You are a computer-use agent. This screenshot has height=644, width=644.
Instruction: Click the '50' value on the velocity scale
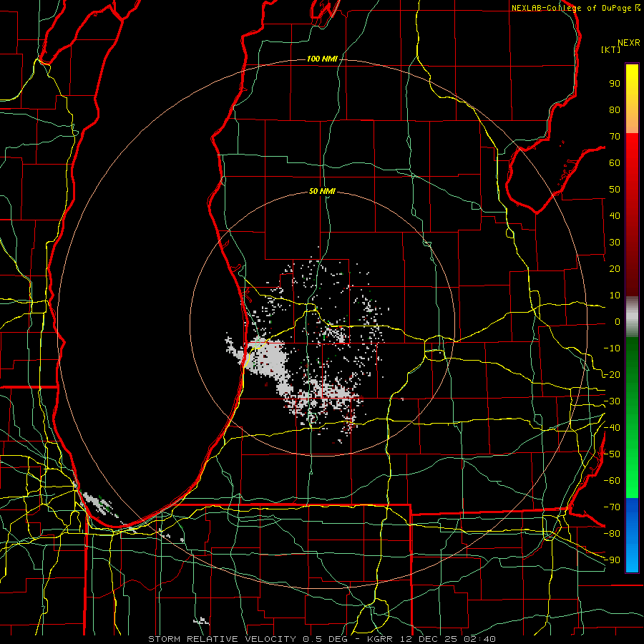click(x=615, y=190)
